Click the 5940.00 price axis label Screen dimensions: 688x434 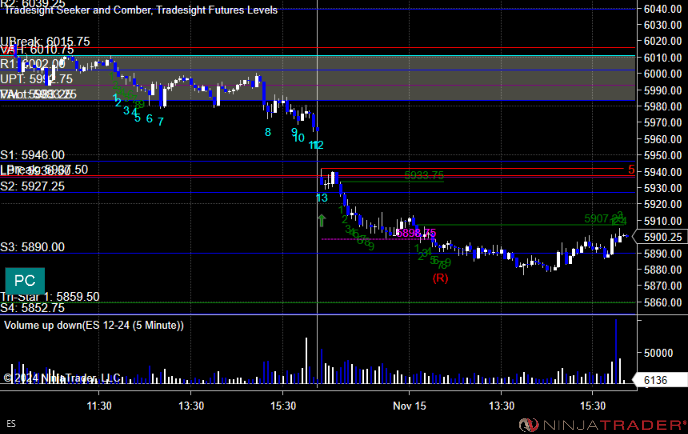(x=663, y=172)
